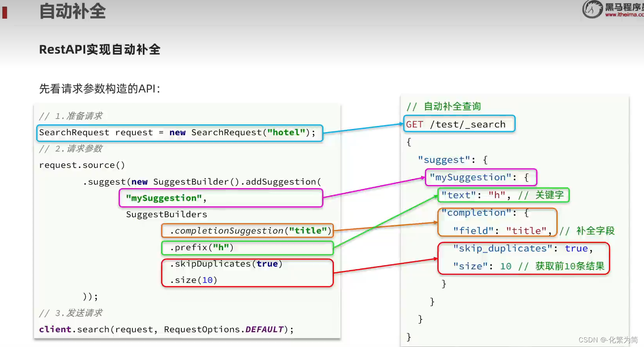Click the .prefix("h") code line
The image size is (644, 347).
pyautogui.click(x=202, y=248)
